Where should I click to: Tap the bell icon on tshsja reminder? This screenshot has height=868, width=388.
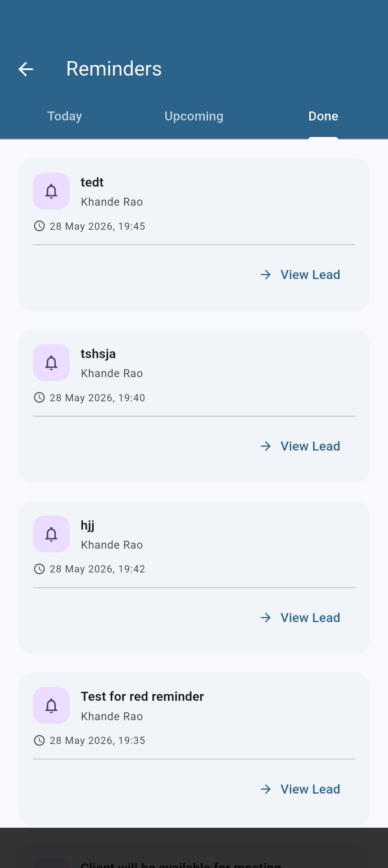(51, 362)
